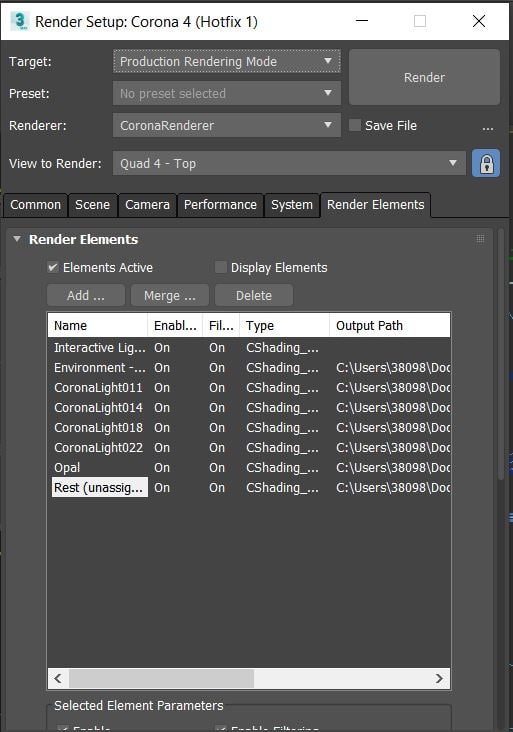The width and height of the screenshot is (513, 732).
Task: Click the Delete button
Action: pos(254,296)
